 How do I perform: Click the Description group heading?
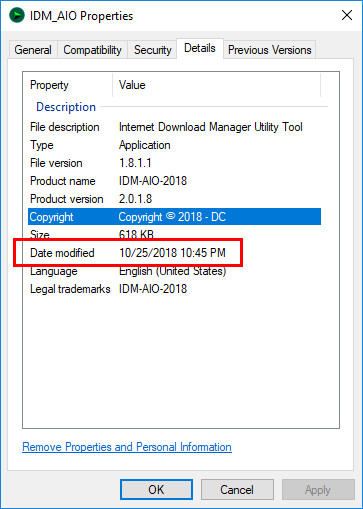point(66,107)
